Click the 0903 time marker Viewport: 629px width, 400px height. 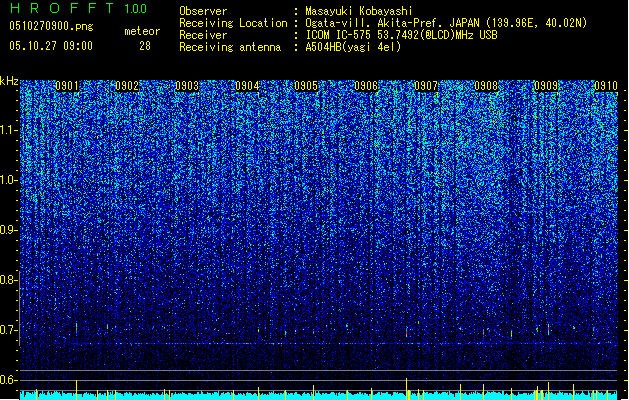187,86
